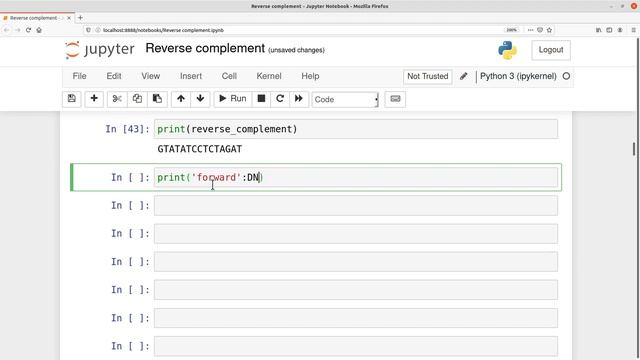
Task: Rename notebook via Reverse complement title
Action: point(205,48)
